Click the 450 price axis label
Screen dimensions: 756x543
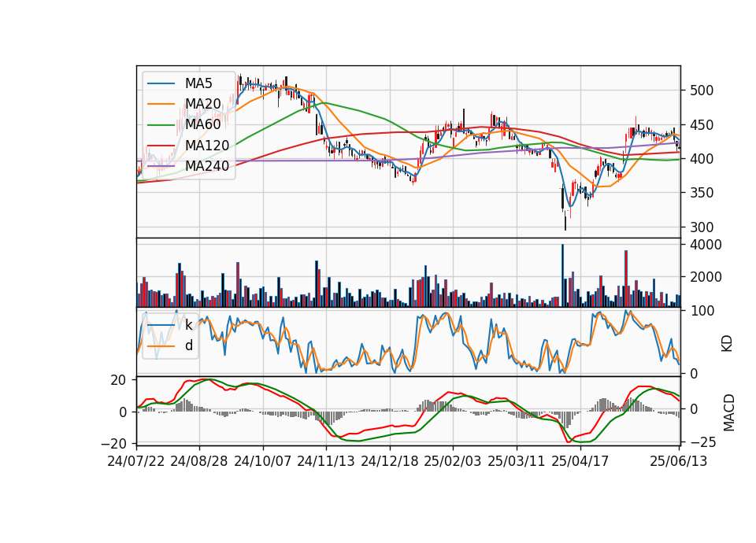pos(702,125)
